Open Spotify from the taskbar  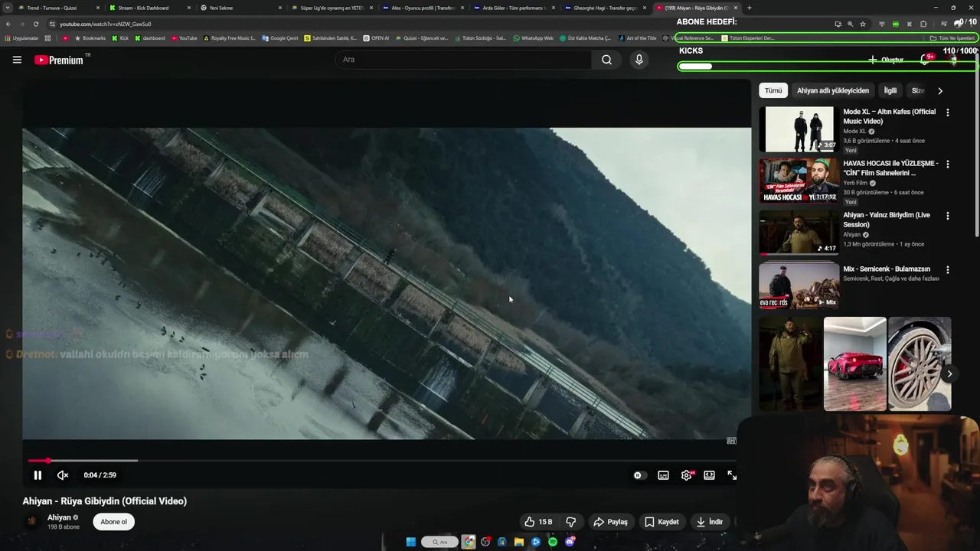click(553, 542)
